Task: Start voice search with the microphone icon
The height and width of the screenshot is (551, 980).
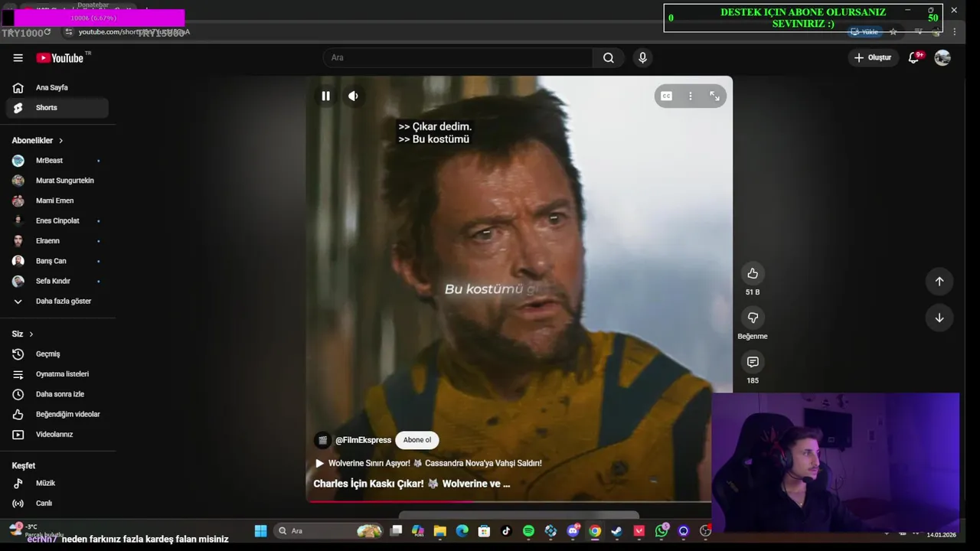Action: [642, 57]
